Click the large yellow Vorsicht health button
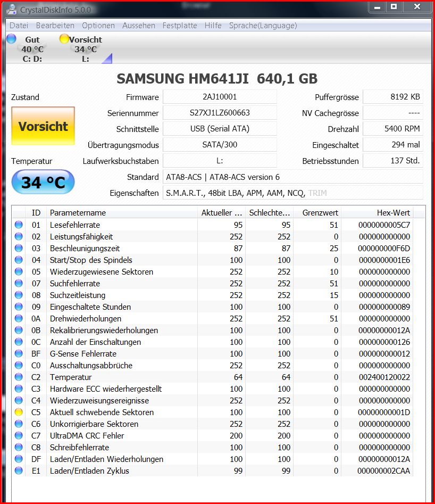Viewport: 435px width, 504px height. pos(43,126)
